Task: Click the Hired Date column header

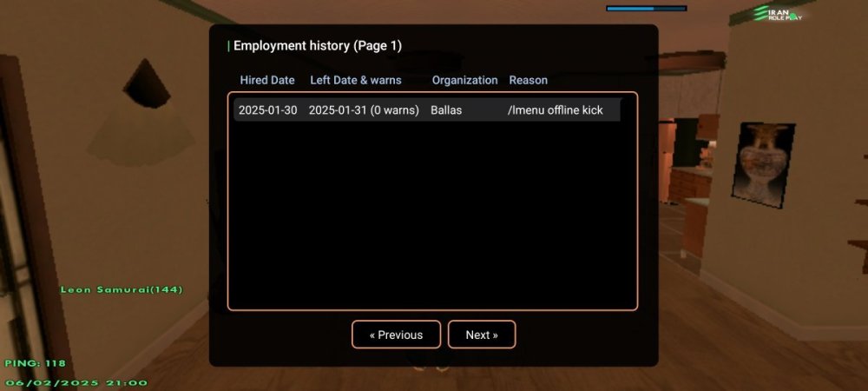Action: coord(267,80)
